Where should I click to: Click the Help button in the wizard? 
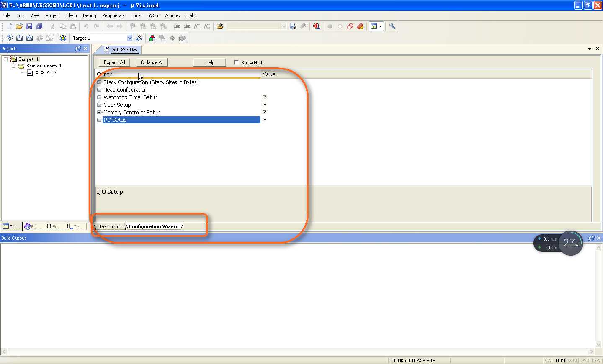(210, 62)
